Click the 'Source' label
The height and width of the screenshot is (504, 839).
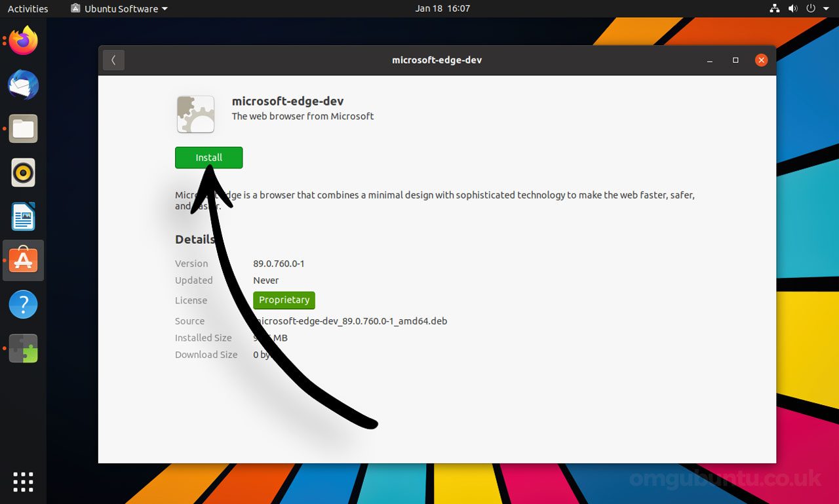[189, 321]
